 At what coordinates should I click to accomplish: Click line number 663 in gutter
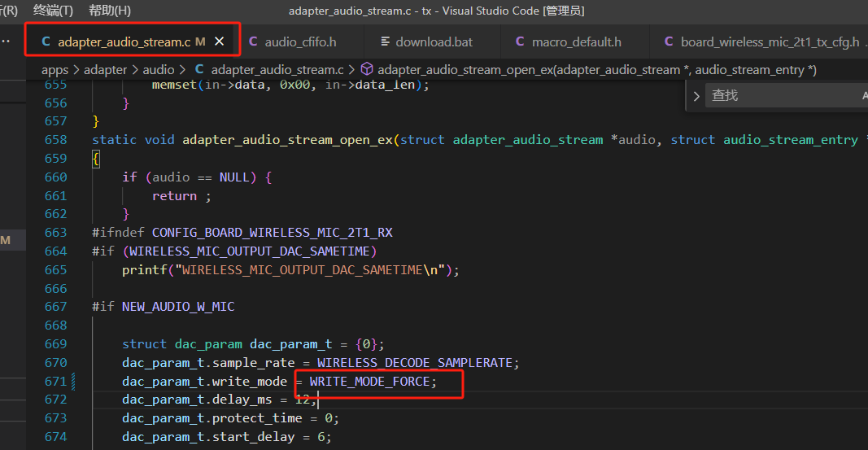[x=55, y=233]
